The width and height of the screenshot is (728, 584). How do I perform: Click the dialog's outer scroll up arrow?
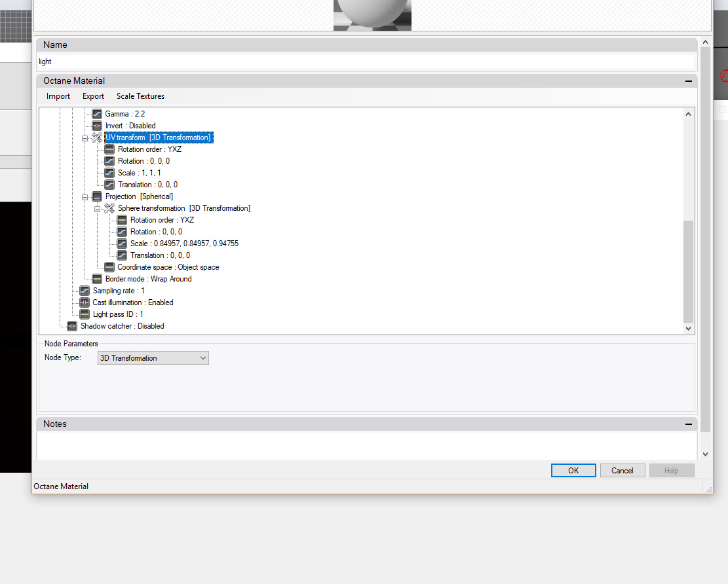705,42
